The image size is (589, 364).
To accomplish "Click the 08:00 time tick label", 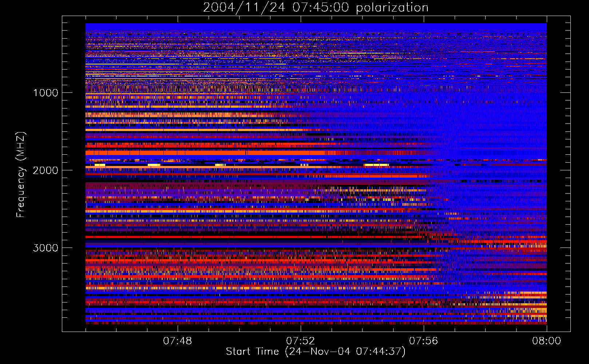I will point(546,341).
